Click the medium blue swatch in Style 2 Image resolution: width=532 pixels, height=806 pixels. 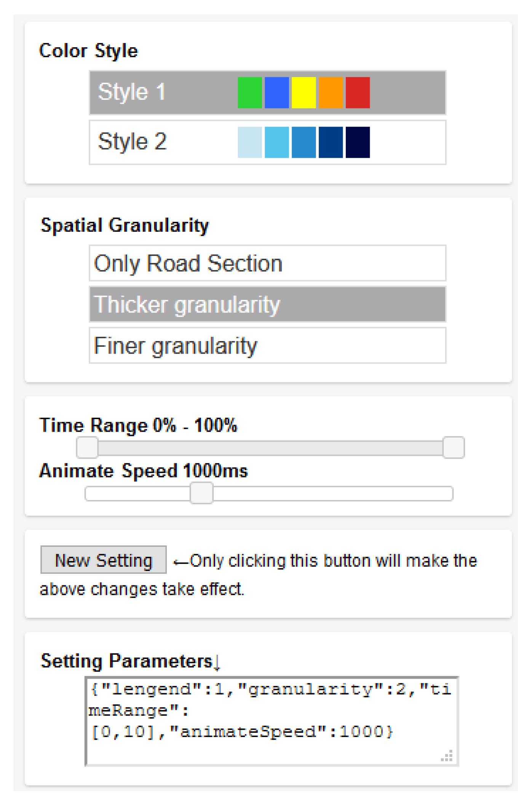pos(304,142)
